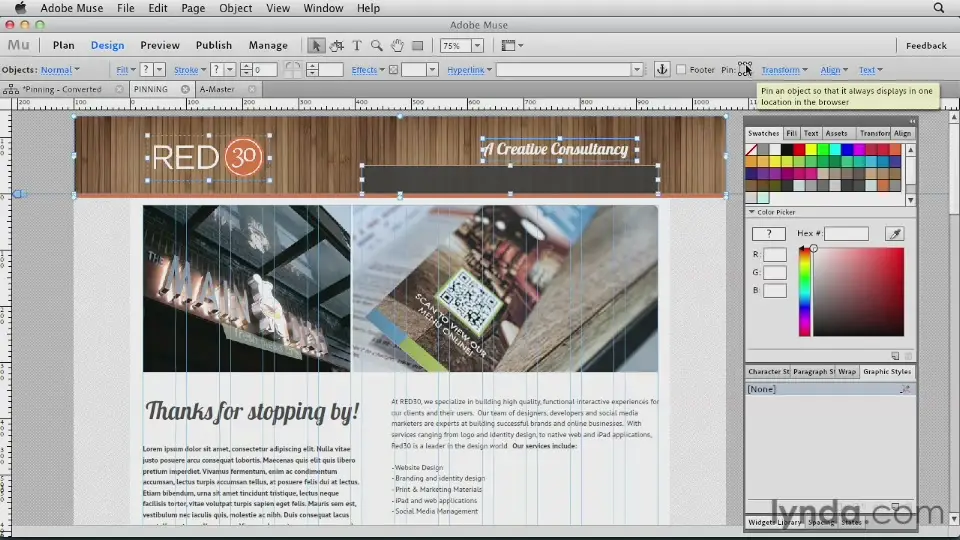960x540 pixels.
Task: Select the Selection arrow tool
Action: click(316, 45)
